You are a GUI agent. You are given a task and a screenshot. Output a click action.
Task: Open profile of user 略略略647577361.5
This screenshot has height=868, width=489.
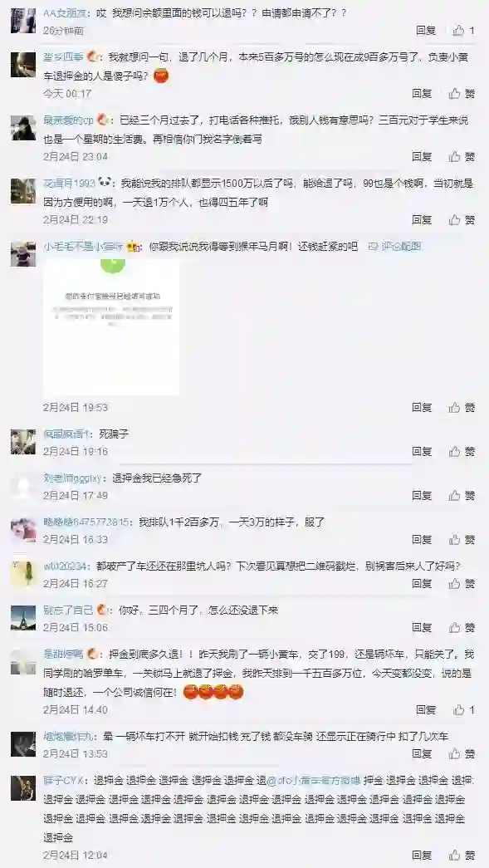click(x=86, y=522)
